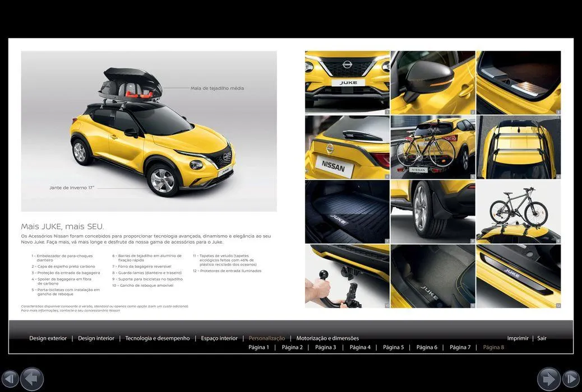Click the yellow JUKE front grille thumbnail

point(347,81)
